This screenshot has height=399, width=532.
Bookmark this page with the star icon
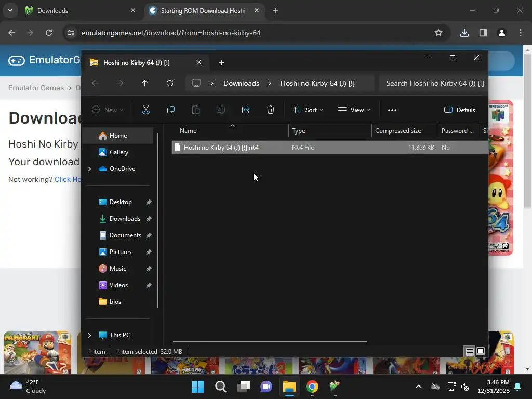pyautogui.click(x=438, y=33)
